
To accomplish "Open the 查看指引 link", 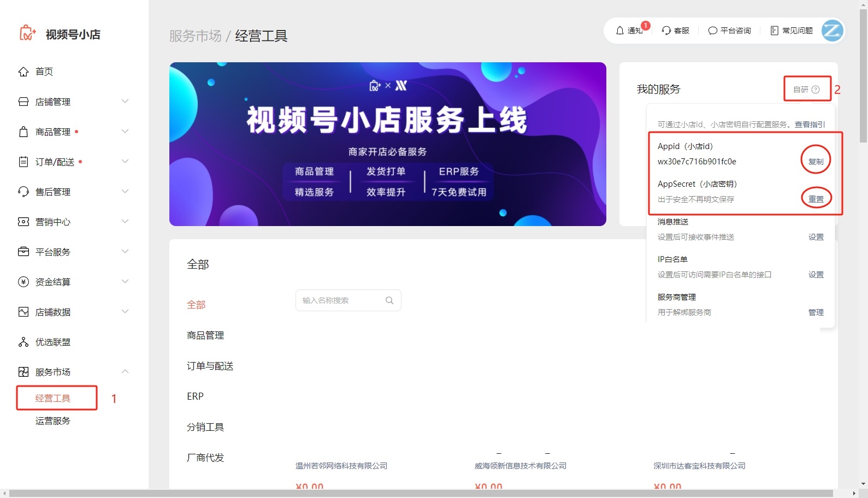I will 810,124.
